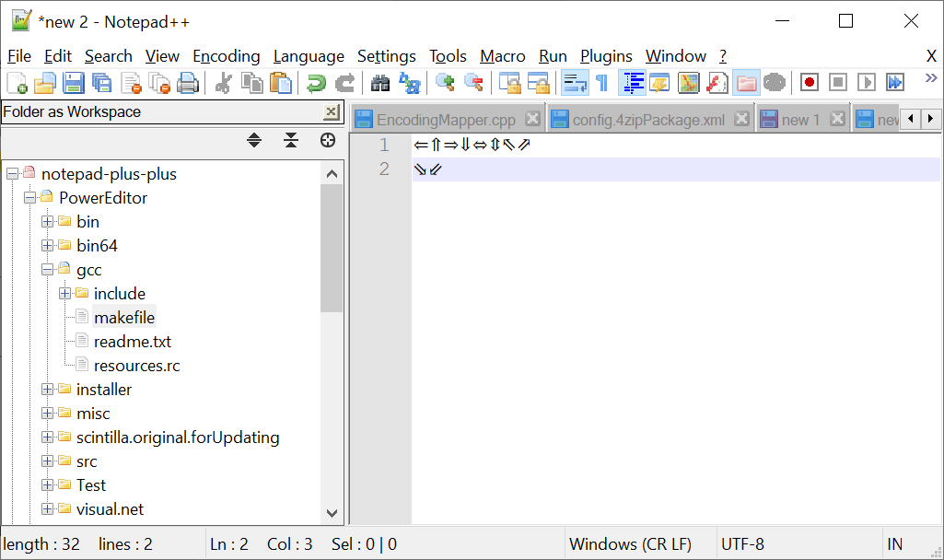Click the Redo toolbar icon
The height and width of the screenshot is (560, 944).
point(345,83)
